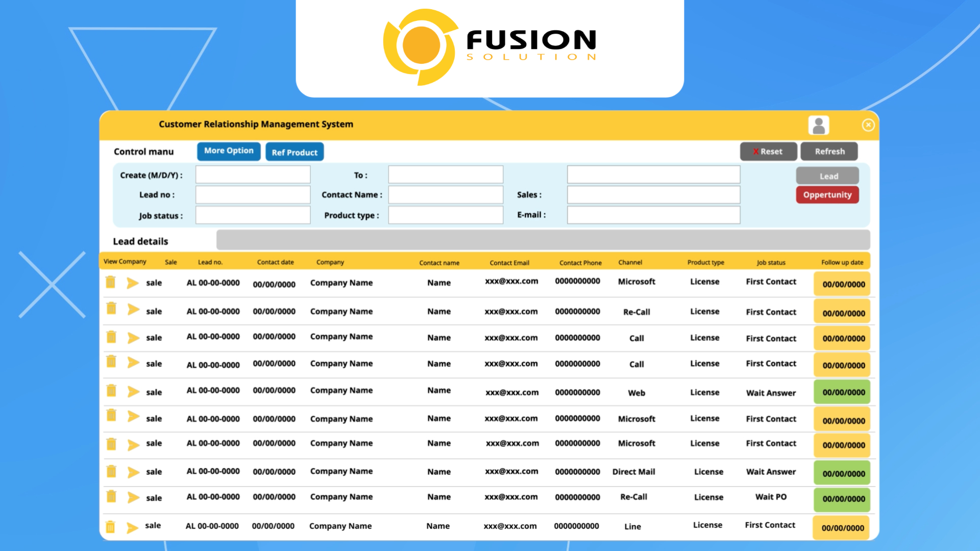The height and width of the screenshot is (551, 980).
Task: Delete the Direct Mail lead using trash icon
Action: click(111, 471)
